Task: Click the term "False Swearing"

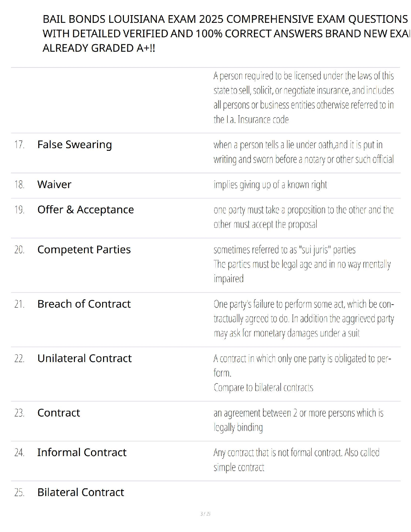Action: (x=75, y=145)
